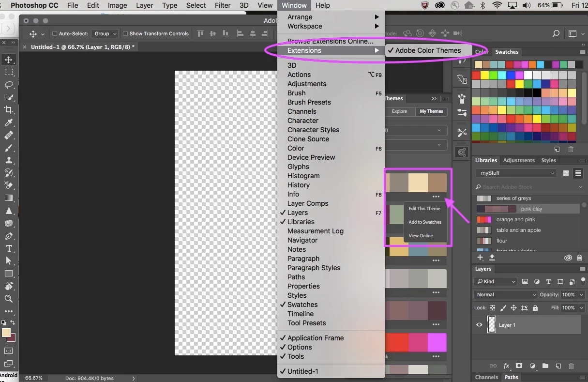Expand the Workspace submenu
The width and height of the screenshot is (588, 382).
pyautogui.click(x=331, y=26)
